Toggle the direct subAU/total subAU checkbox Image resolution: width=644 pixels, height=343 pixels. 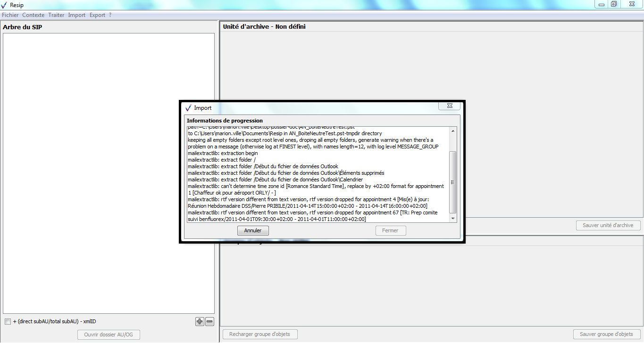coord(8,322)
